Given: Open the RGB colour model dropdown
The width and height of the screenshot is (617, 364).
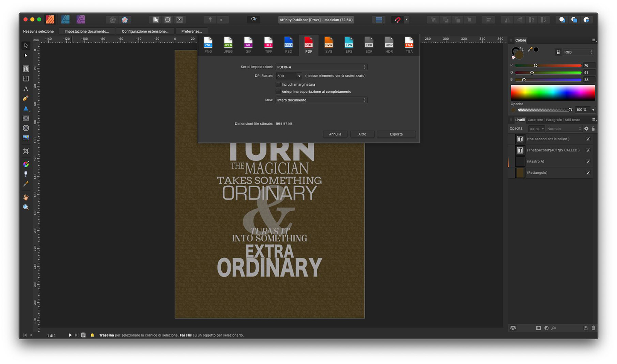Looking at the screenshot, I should coord(578,52).
